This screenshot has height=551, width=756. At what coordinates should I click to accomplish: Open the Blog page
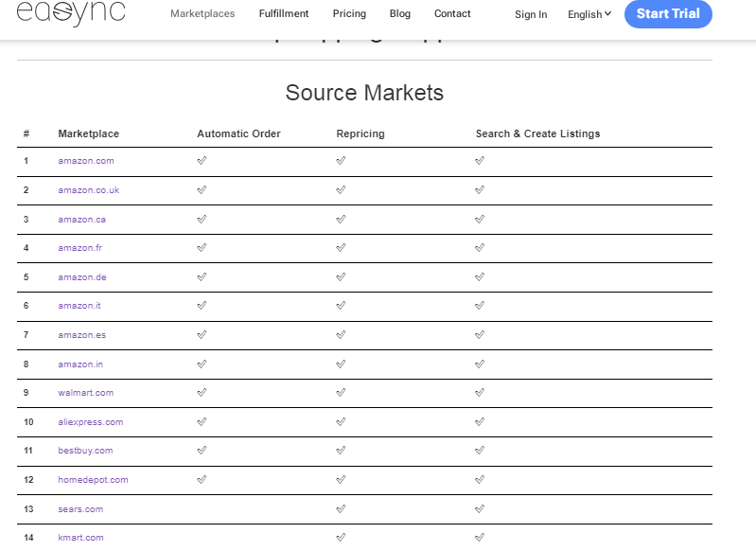coord(399,13)
